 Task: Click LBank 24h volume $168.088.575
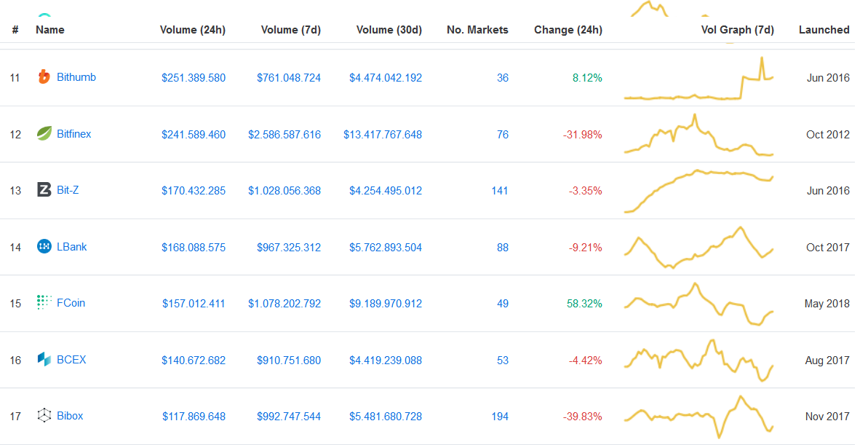pyautogui.click(x=194, y=248)
